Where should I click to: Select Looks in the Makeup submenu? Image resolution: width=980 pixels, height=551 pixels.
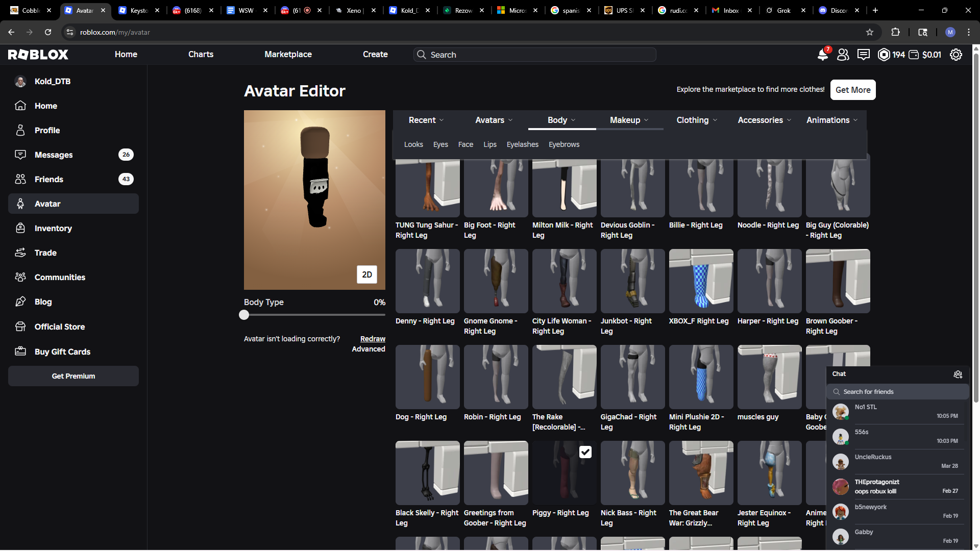pyautogui.click(x=413, y=144)
